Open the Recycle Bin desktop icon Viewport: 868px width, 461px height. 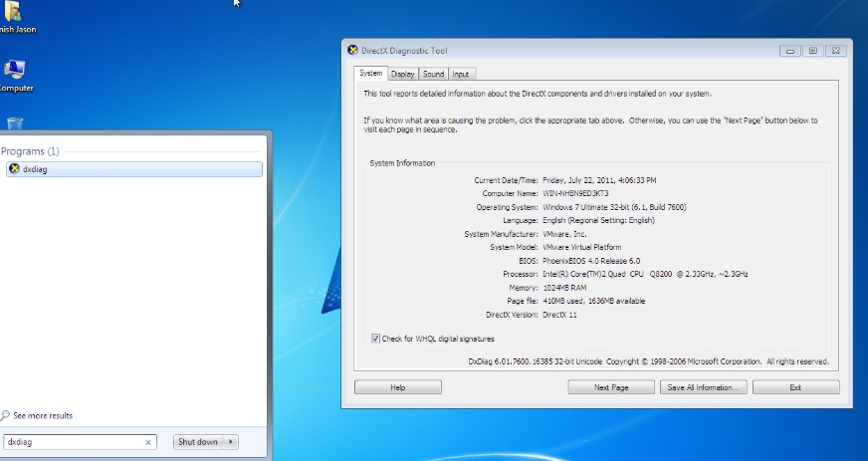point(15,123)
